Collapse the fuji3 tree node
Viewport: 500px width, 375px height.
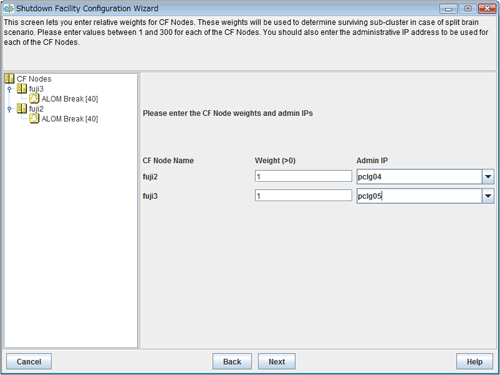click(9, 89)
